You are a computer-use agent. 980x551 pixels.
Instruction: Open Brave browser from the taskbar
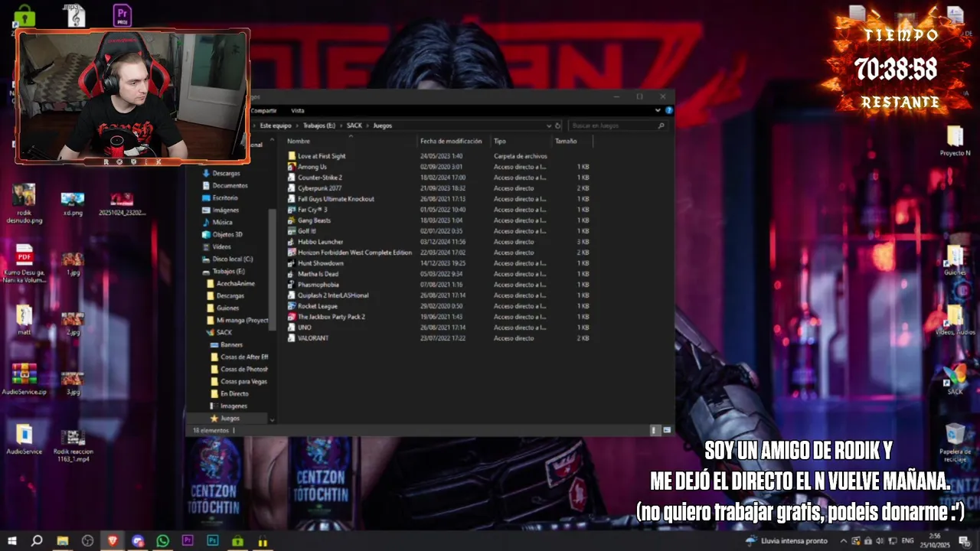[x=113, y=541]
